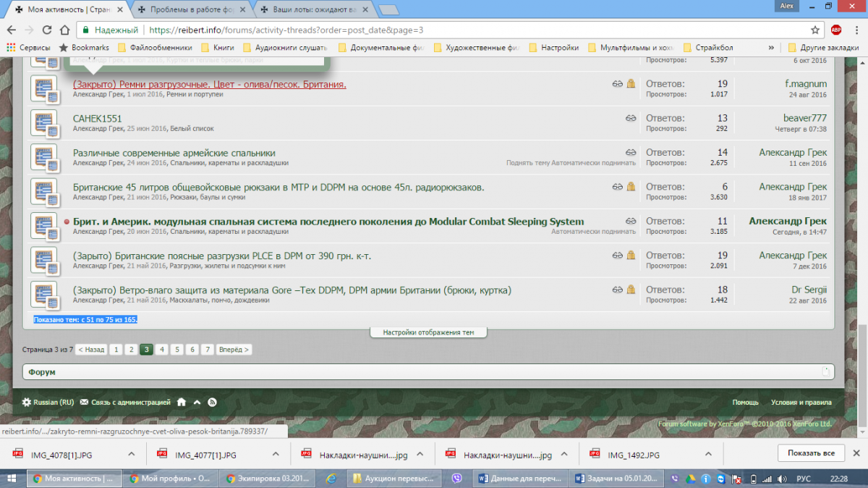The image size is (868, 488).
Task: Open the Chrome menu with three dots
Action: 856,30
